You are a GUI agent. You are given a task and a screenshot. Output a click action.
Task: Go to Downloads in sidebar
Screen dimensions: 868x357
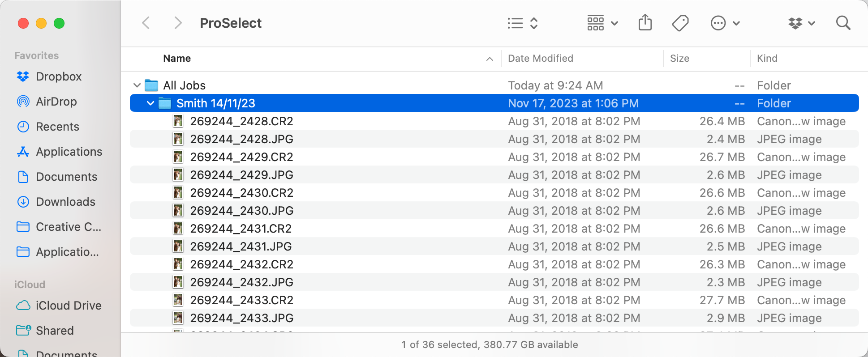click(x=65, y=202)
